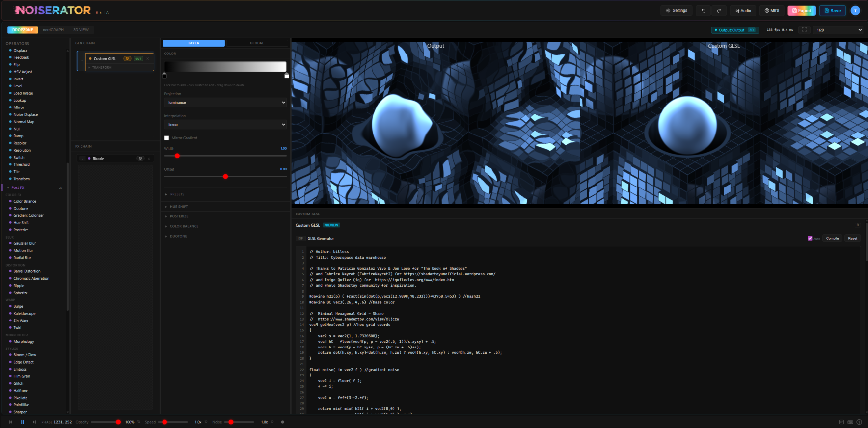
Task: Open the help question-mark button
Action: 855,11
